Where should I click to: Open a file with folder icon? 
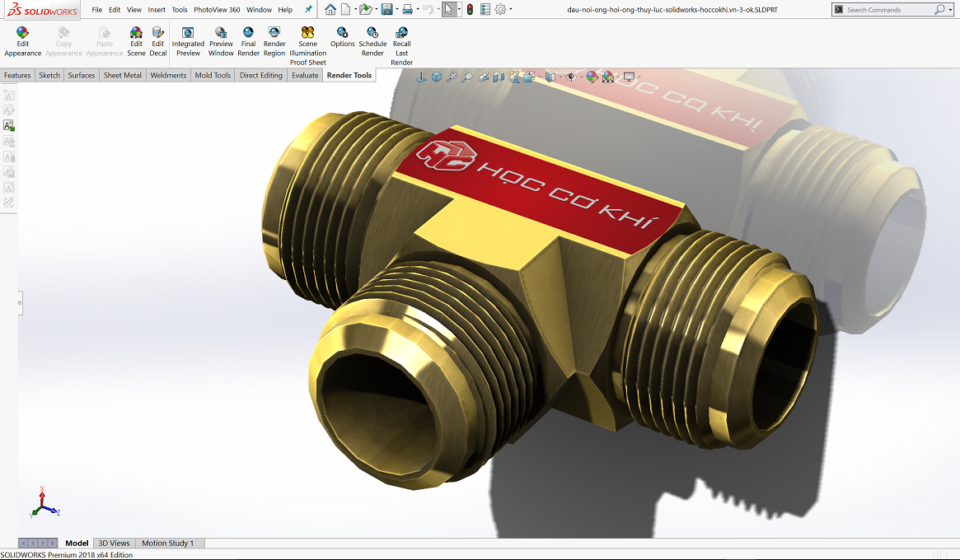(x=366, y=9)
